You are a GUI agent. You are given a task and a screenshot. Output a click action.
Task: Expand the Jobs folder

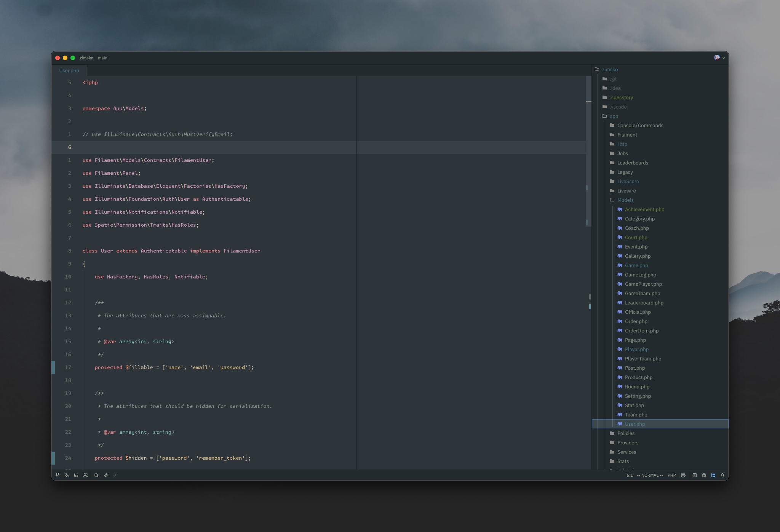(x=660, y=153)
